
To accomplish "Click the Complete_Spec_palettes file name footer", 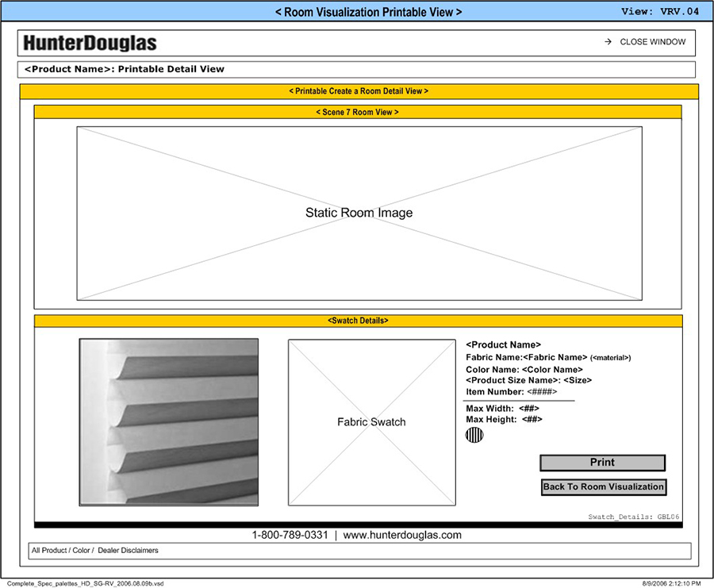I will 85,583.
